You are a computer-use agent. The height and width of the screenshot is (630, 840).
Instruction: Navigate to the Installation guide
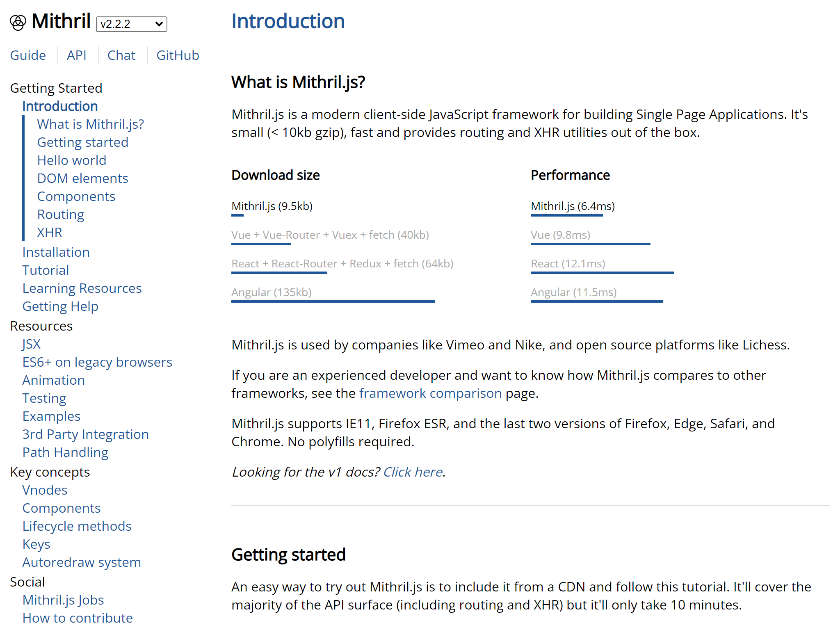point(56,252)
